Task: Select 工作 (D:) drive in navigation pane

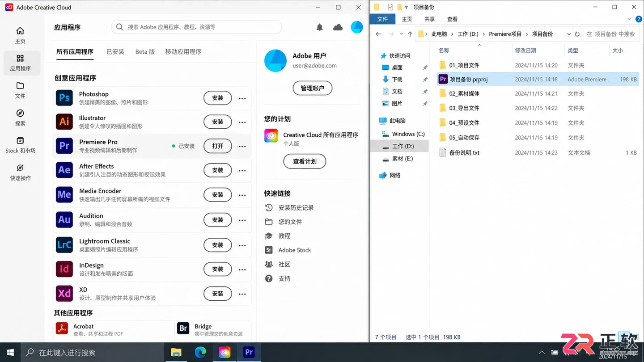Action: 399,146
